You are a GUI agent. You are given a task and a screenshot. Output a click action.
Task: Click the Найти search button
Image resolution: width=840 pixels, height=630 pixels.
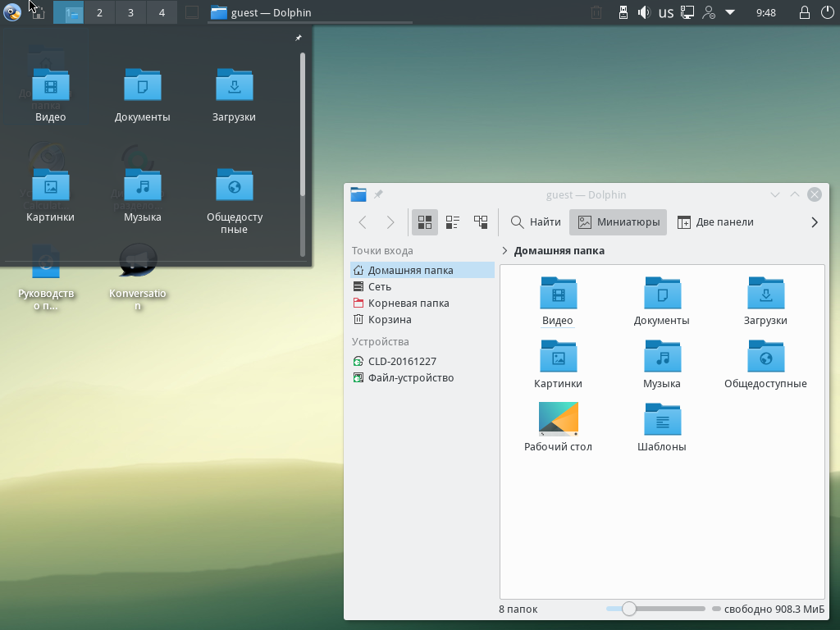(x=536, y=222)
